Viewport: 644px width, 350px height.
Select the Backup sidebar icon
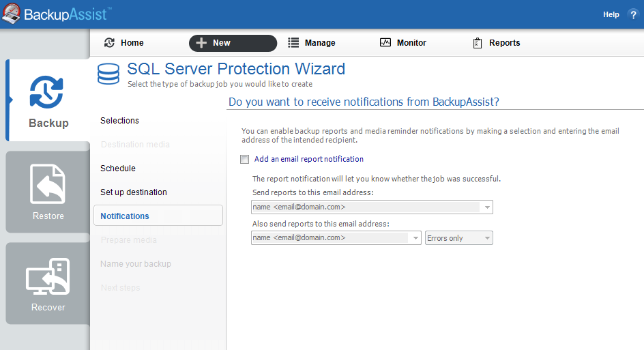[x=46, y=92]
